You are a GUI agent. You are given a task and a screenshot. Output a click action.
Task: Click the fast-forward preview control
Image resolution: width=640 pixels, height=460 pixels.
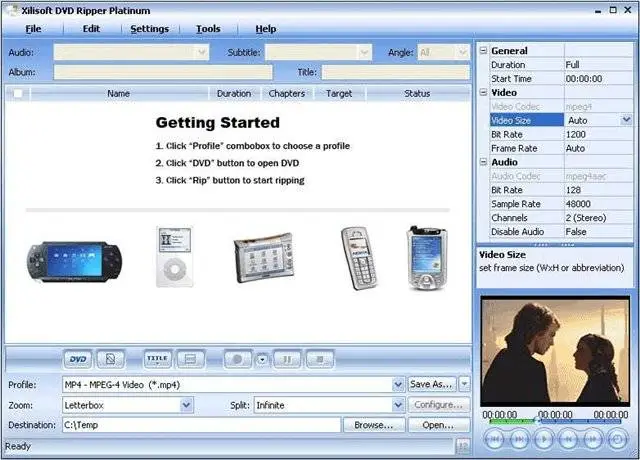tap(593, 439)
